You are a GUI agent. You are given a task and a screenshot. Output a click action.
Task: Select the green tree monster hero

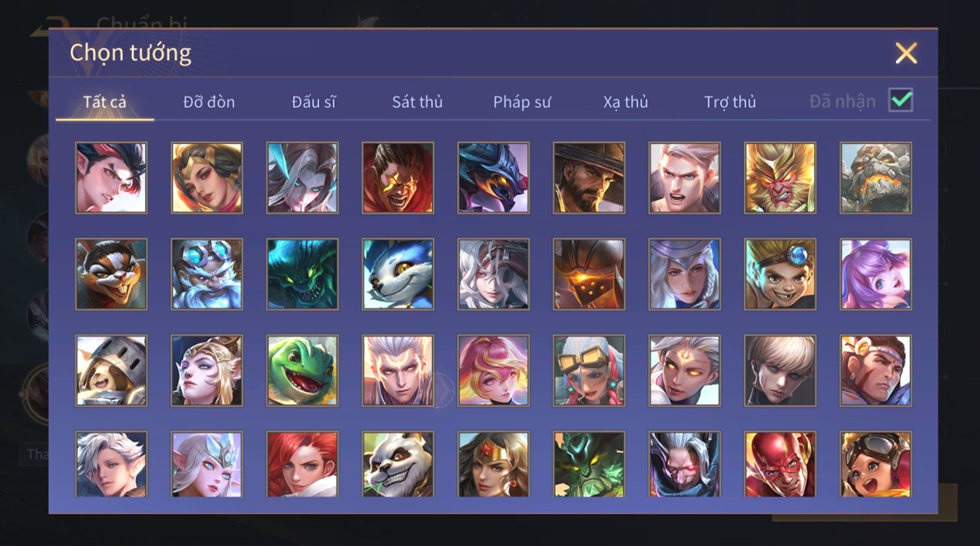(x=589, y=464)
